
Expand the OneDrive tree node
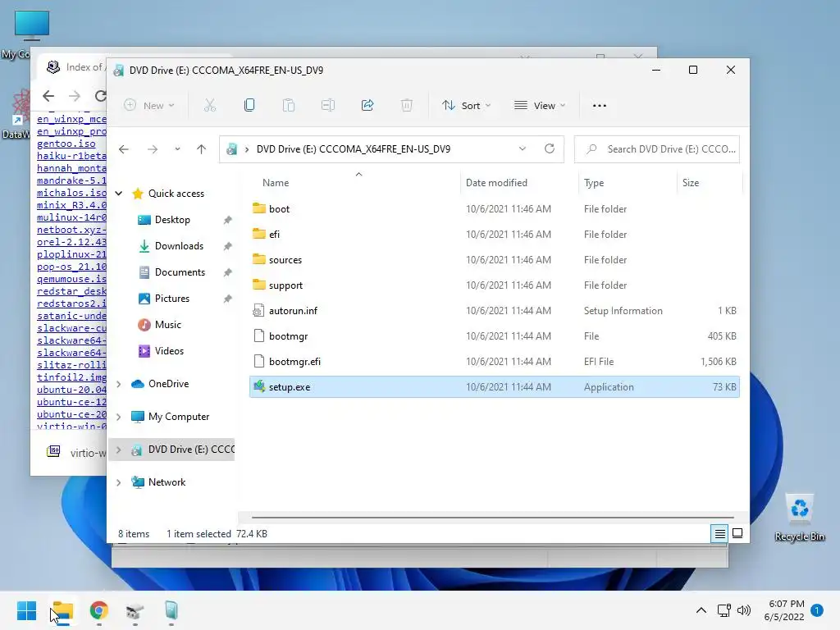pos(119,384)
